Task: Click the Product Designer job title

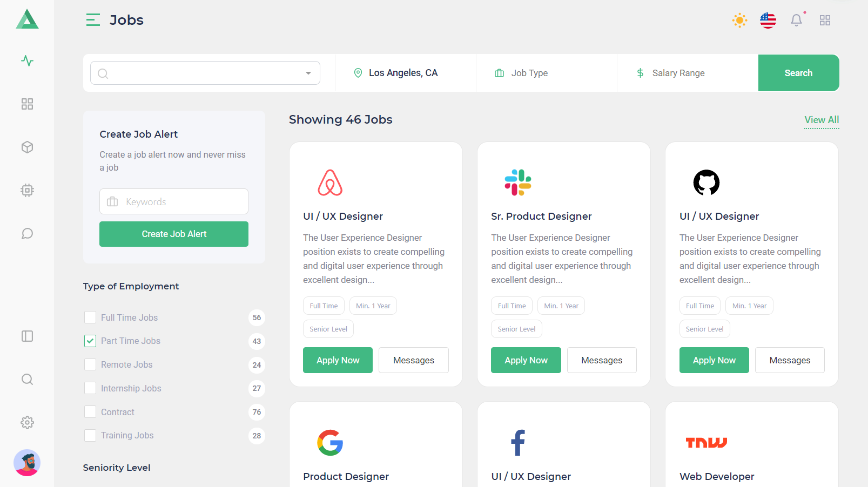Action: pyautogui.click(x=346, y=477)
